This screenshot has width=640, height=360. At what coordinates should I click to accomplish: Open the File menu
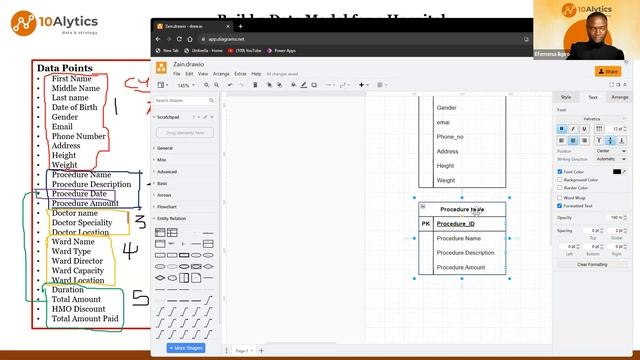tap(176, 74)
